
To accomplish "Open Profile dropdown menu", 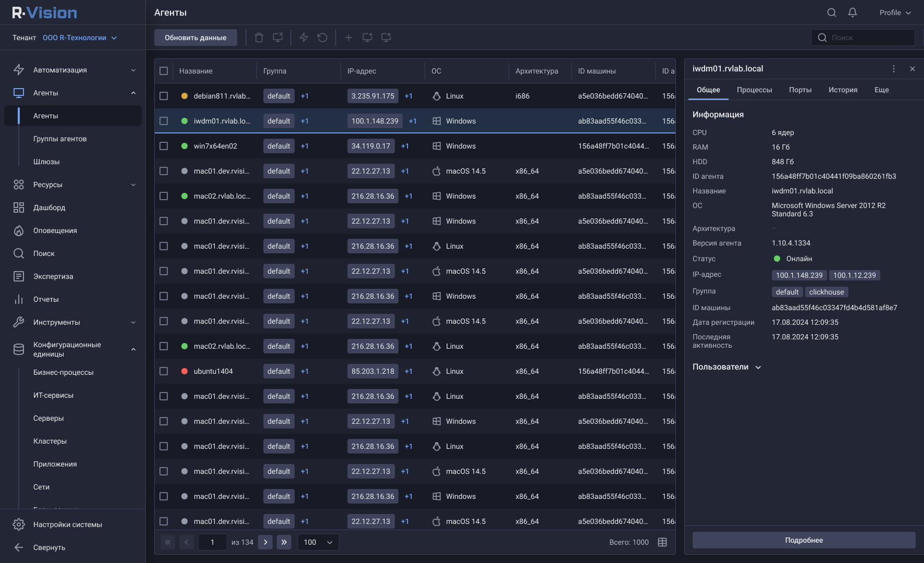I will point(895,13).
